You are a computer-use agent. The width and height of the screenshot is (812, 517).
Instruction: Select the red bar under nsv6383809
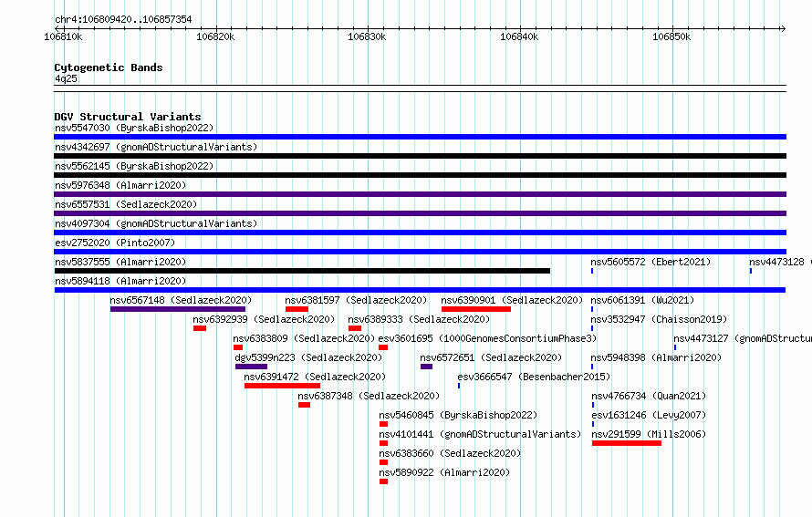coord(238,347)
